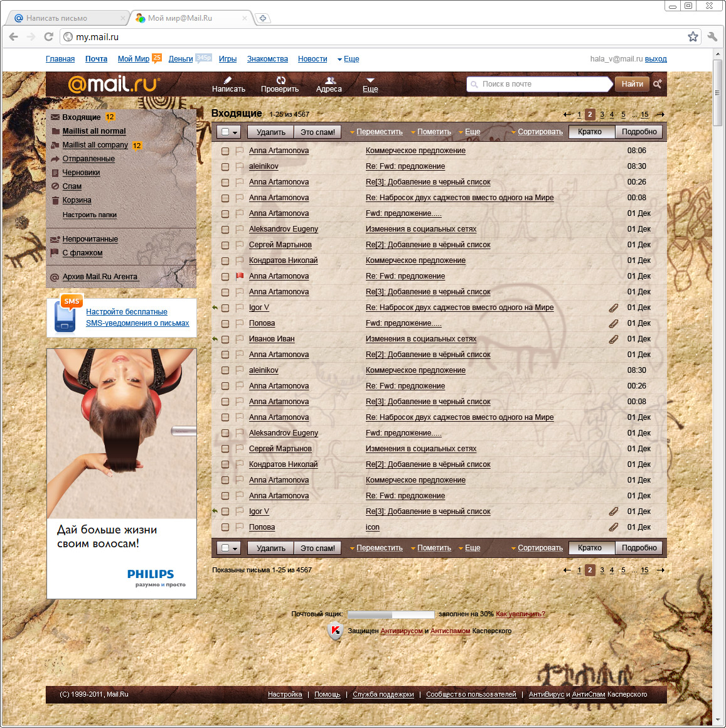Check Aleksandrov Eugeny Изменения в социальных сетях email
The image size is (726, 728).
pyautogui.click(x=225, y=229)
